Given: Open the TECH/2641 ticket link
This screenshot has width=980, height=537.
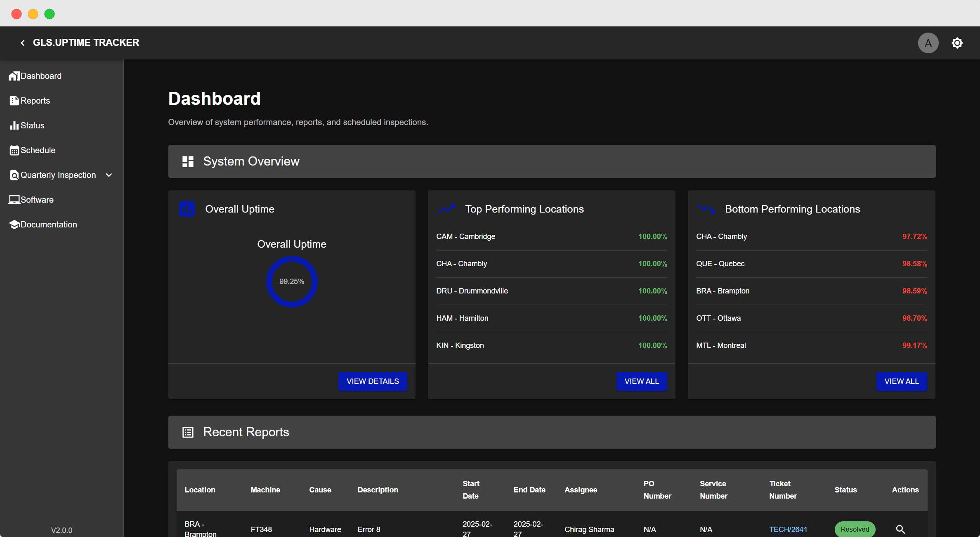Looking at the screenshot, I should (788, 529).
